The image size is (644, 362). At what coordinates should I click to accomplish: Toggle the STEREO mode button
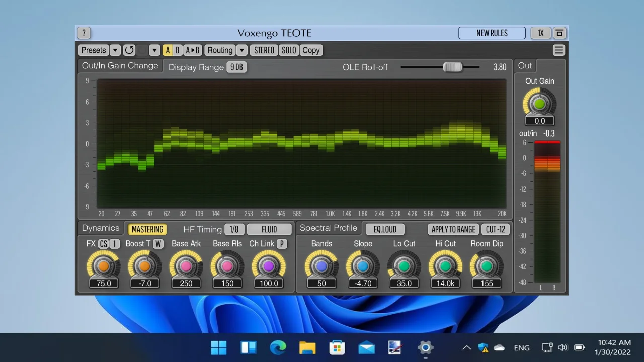pos(264,50)
